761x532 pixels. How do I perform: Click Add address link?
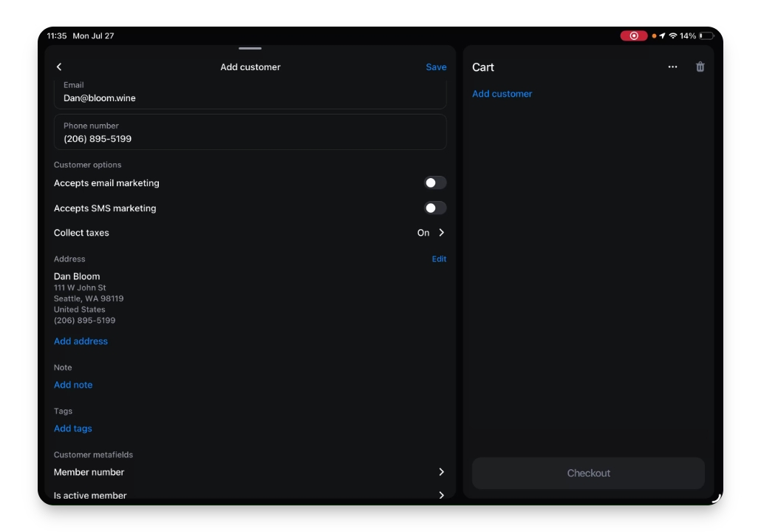[x=81, y=341]
